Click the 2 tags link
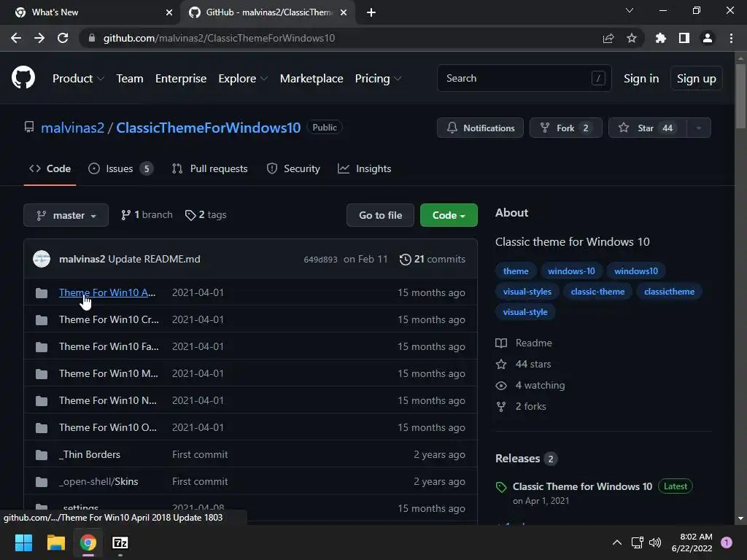747x560 pixels. click(206, 215)
